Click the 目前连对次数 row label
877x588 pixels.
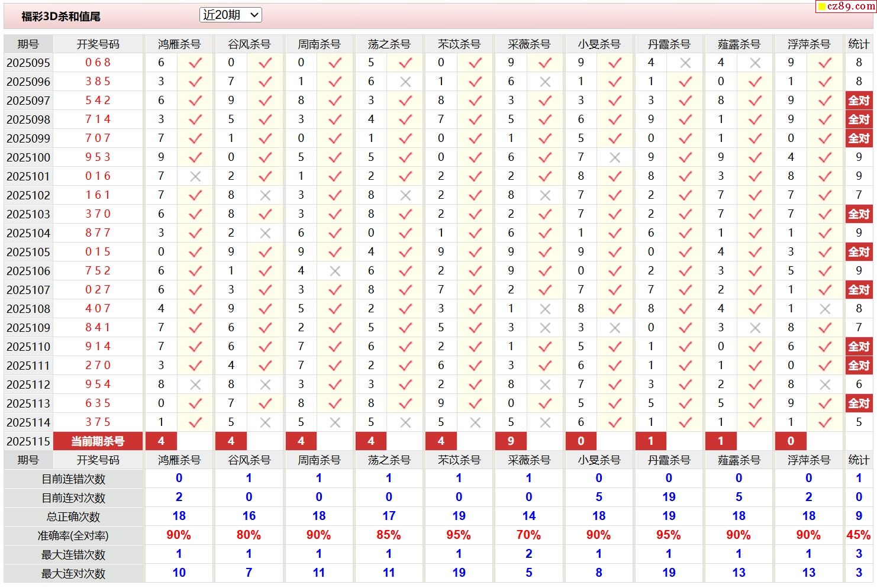73,498
